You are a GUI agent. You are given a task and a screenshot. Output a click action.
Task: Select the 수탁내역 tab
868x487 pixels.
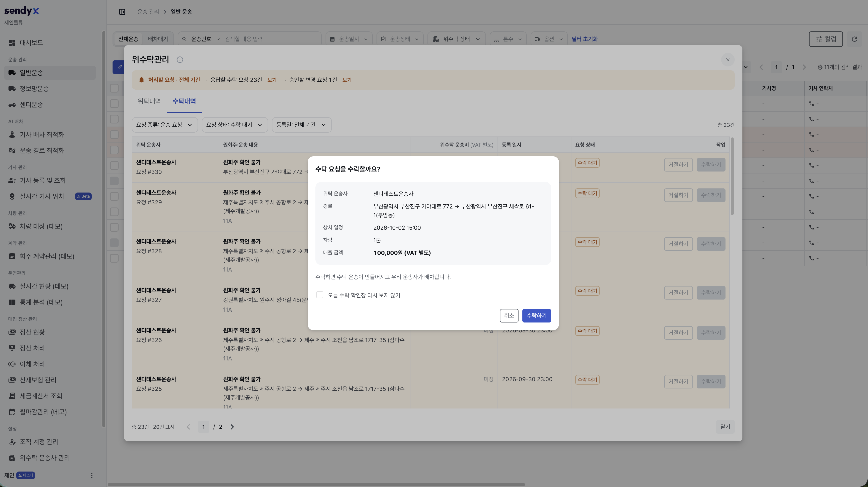[184, 101]
